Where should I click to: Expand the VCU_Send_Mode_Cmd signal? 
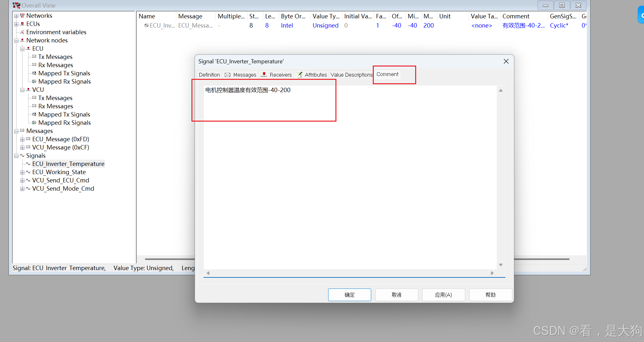(22, 189)
